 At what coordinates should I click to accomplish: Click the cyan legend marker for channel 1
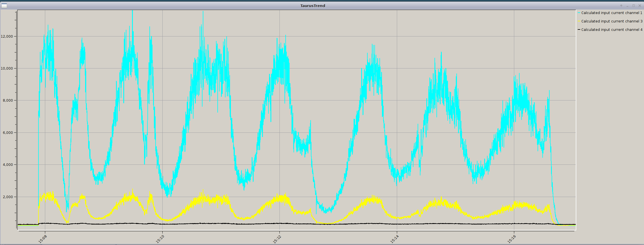[579, 13]
